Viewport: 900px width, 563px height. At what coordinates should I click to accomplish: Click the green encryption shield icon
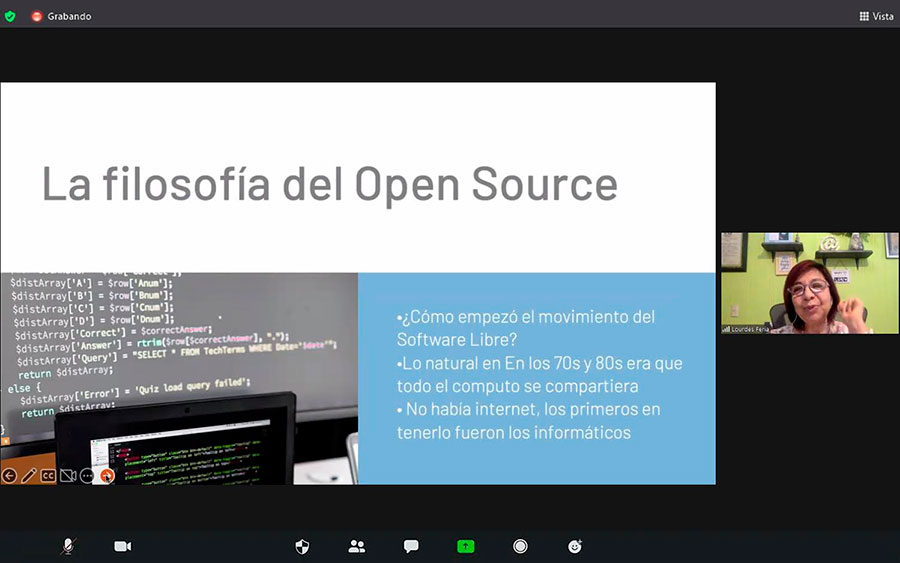click(x=10, y=16)
